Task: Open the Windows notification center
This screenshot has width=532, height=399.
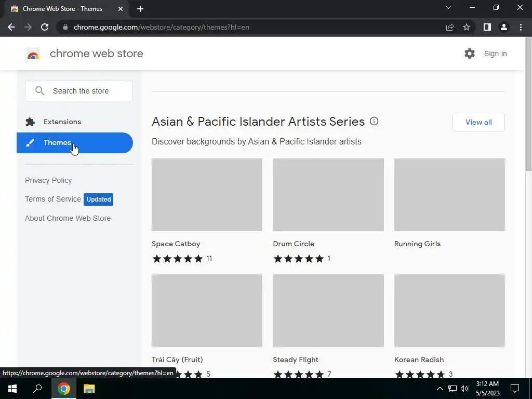Action: [x=515, y=389]
